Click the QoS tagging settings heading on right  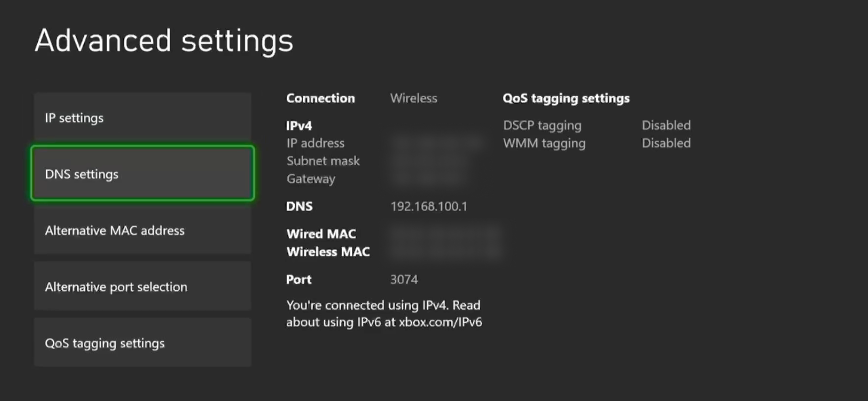pyautogui.click(x=566, y=98)
